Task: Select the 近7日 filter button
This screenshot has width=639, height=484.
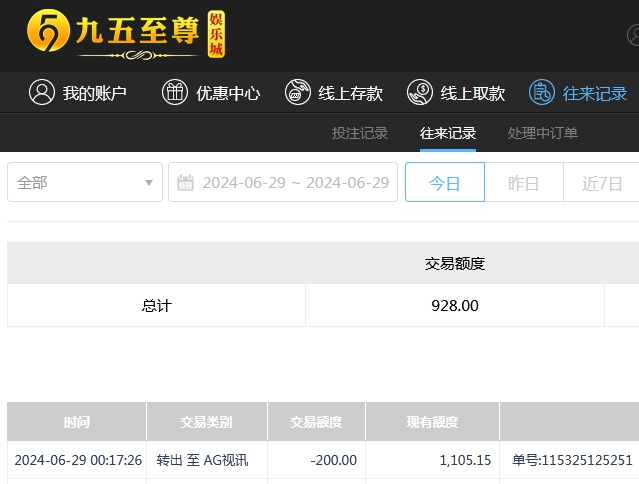Action: tap(602, 182)
